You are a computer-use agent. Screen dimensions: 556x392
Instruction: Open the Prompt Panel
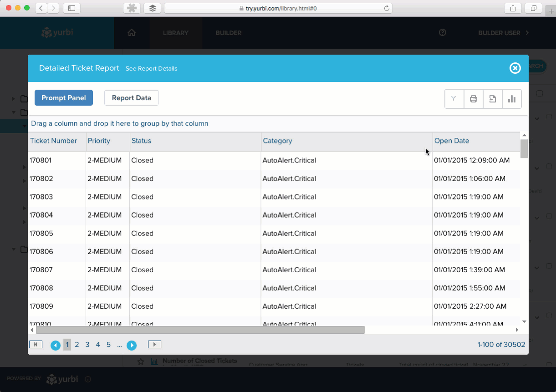[x=64, y=98]
